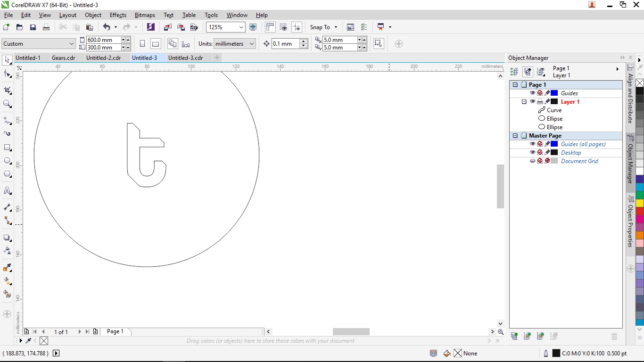
Task: Open the Bitmaps menu
Action: click(145, 15)
